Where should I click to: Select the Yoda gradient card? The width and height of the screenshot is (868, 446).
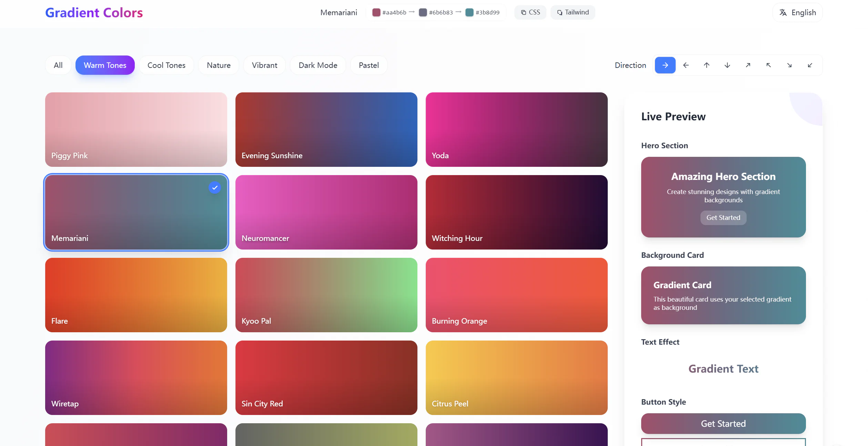(x=516, y=130)
